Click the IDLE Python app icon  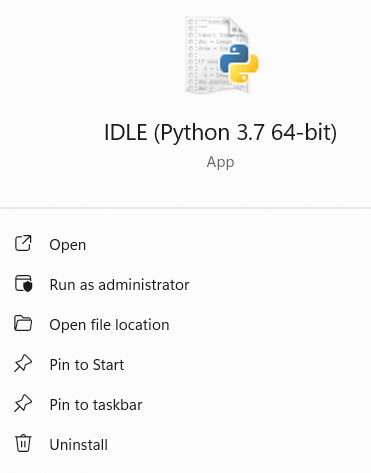pos(222,55)
